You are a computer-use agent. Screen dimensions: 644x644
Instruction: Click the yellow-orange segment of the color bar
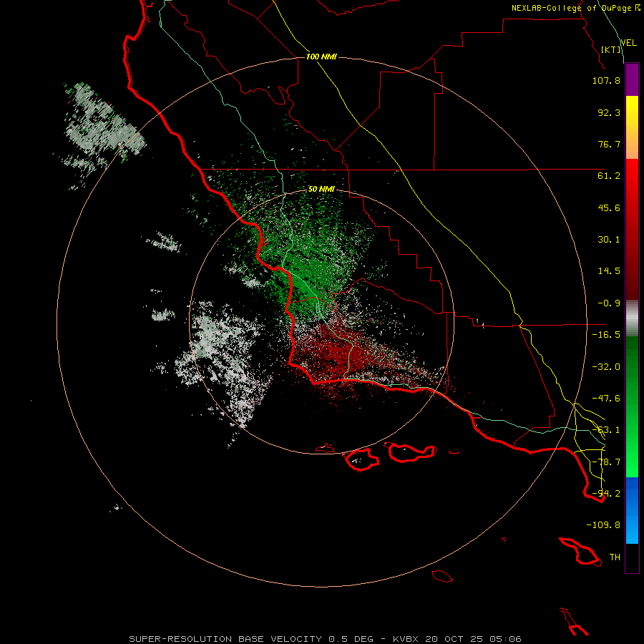click(632, 127)
